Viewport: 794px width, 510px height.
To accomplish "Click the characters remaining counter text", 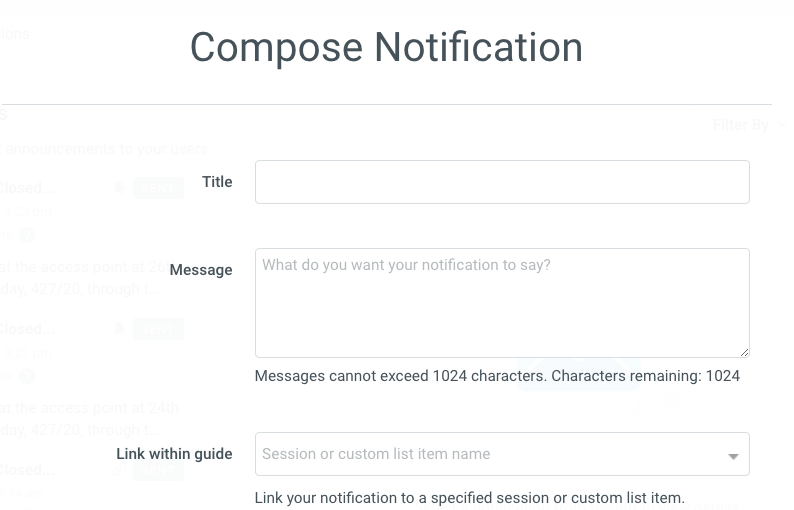I will click(497, 376).
